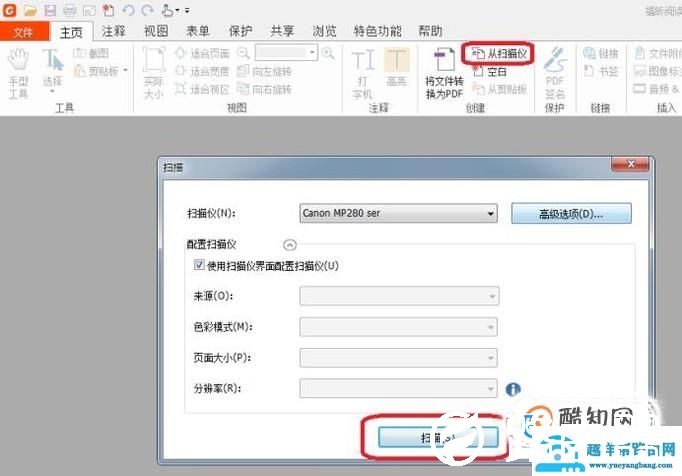This screenshot has height=476, width=682.
Task: Click the zoom out magnifier icon
Action: coord(244,53)
